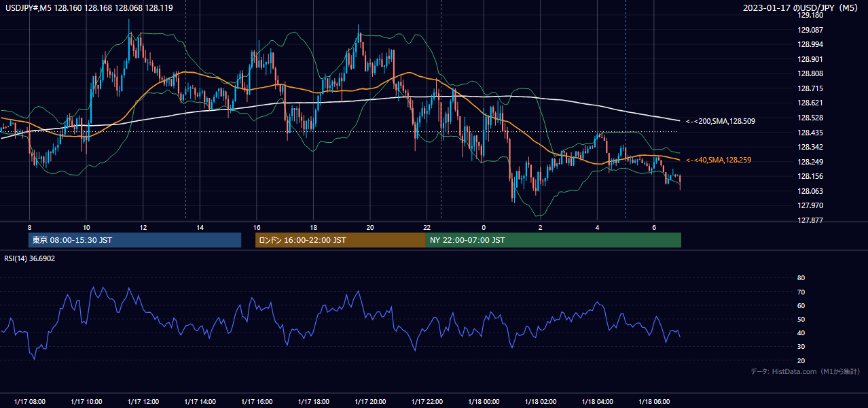
Task: Click the RSI axis value 70
Action: (x=801, y=292)
